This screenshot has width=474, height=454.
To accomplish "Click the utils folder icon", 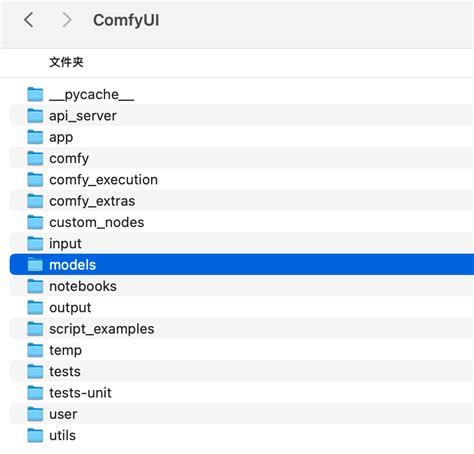I will tap(35, 436).
